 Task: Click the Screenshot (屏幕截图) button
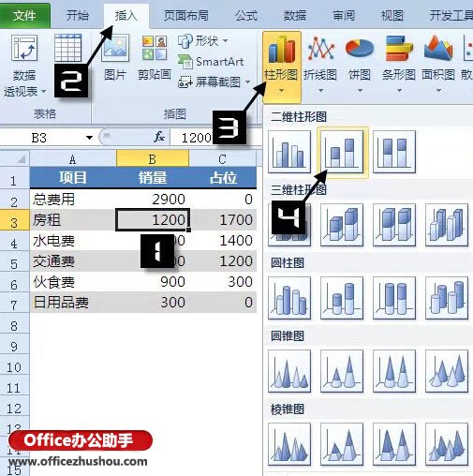click(214, 82)
